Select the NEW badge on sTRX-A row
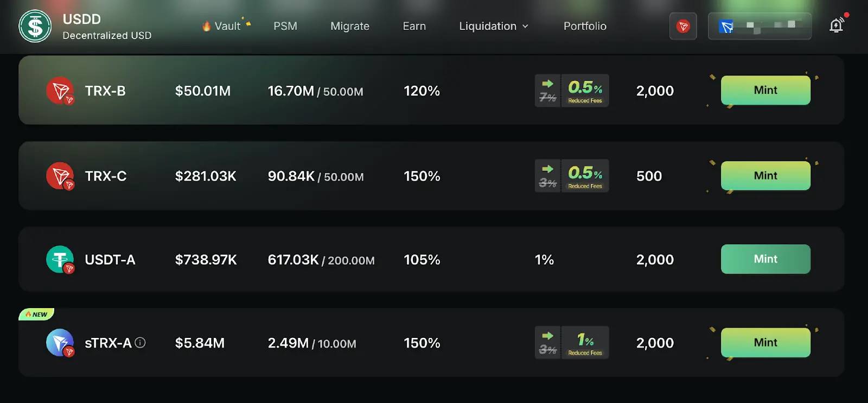 point(36,314)
